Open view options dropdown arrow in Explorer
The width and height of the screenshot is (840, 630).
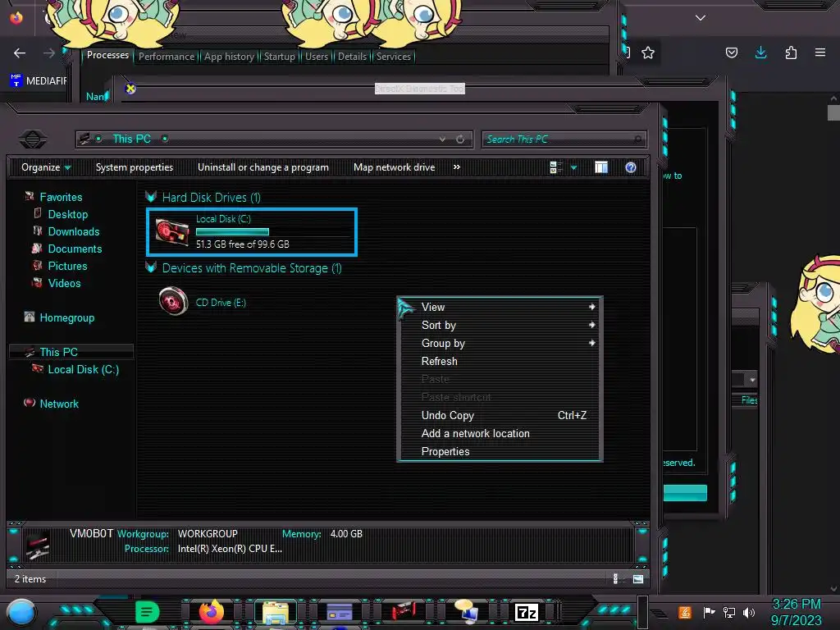(573, 167)
